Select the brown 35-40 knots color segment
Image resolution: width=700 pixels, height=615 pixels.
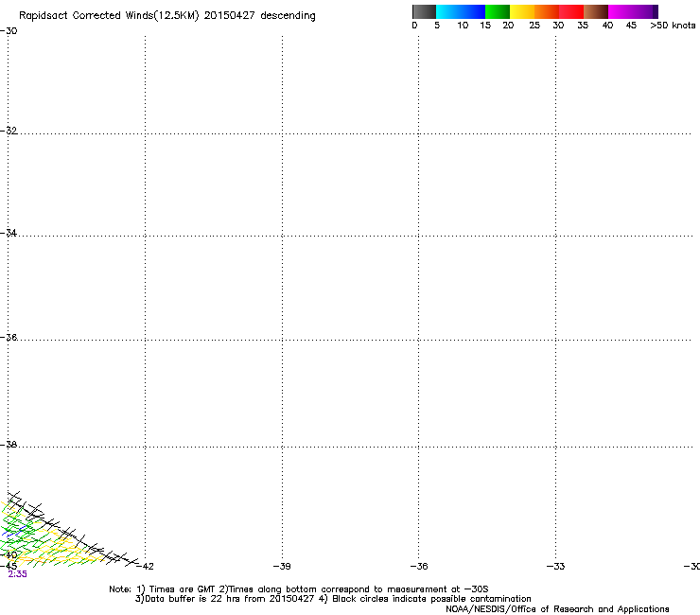596,11
